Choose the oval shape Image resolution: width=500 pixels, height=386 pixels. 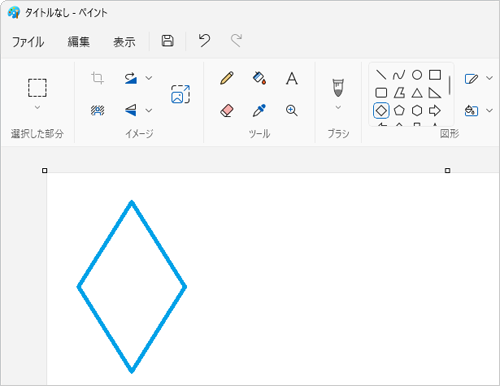(x=417, y=75)
